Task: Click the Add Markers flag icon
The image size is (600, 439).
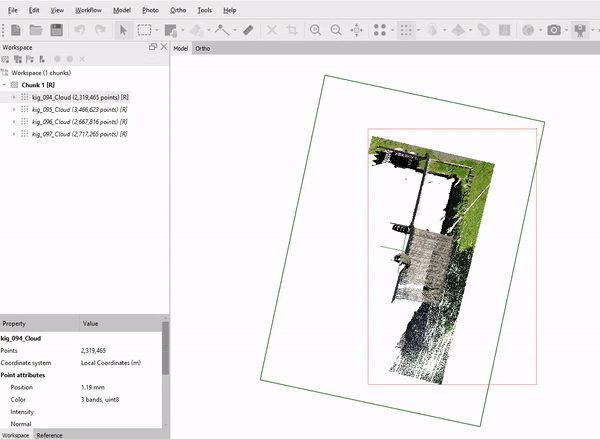Action: click(x=30, y=59)
